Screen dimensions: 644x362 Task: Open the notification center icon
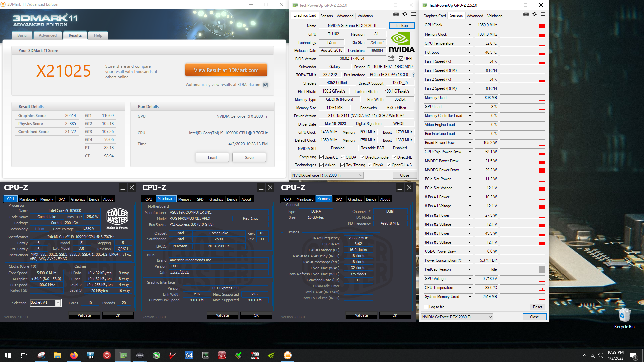pyautogui.click(x=634, y=356)
